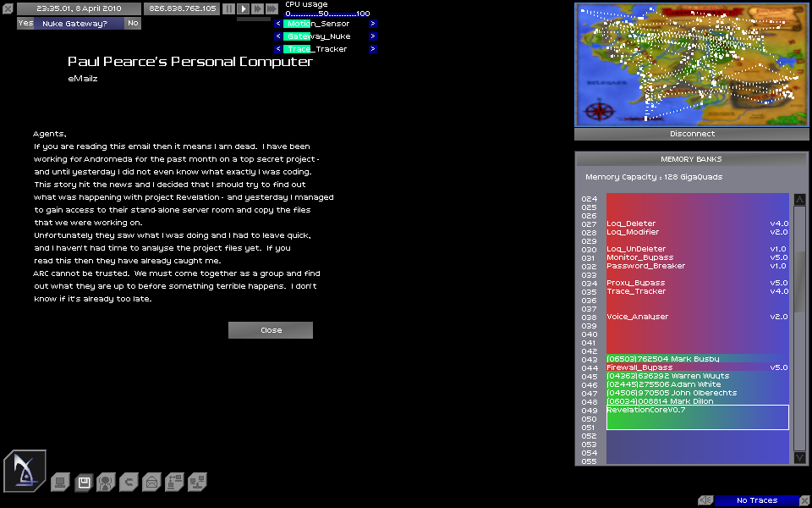Open the missions network diagram icon
Image resolution: width=812 pixels, height=508 pixels.
pyautogui.click(x=174, y=483)
